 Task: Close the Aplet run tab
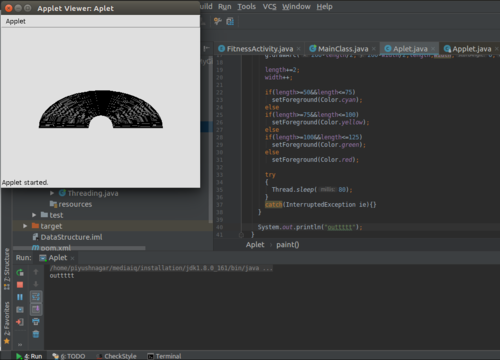pos(72,258)
